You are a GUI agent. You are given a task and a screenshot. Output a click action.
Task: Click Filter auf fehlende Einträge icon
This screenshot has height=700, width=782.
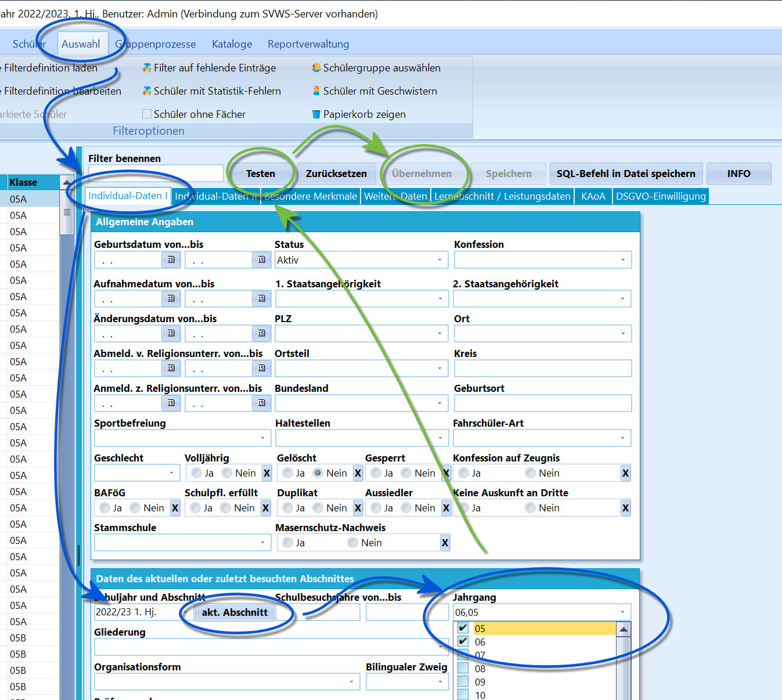click(147, 68)
